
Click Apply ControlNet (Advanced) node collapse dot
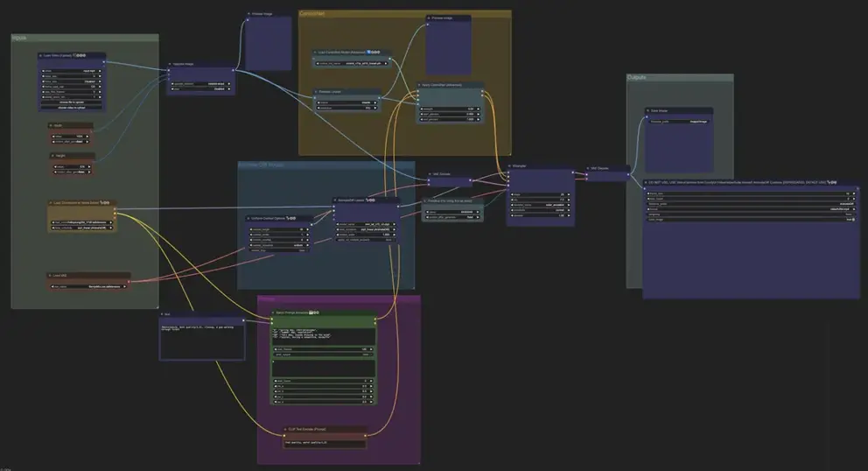tap(420, 86)
